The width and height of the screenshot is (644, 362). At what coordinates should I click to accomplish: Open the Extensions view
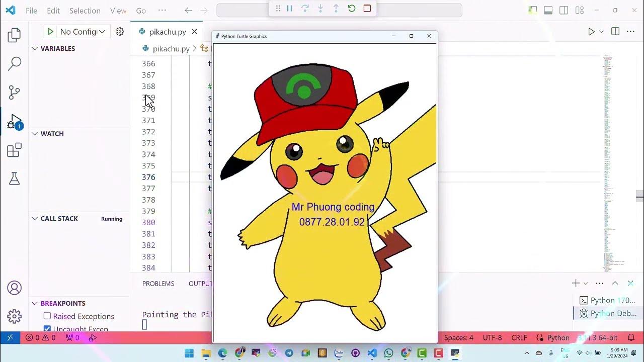click(14, 150)
